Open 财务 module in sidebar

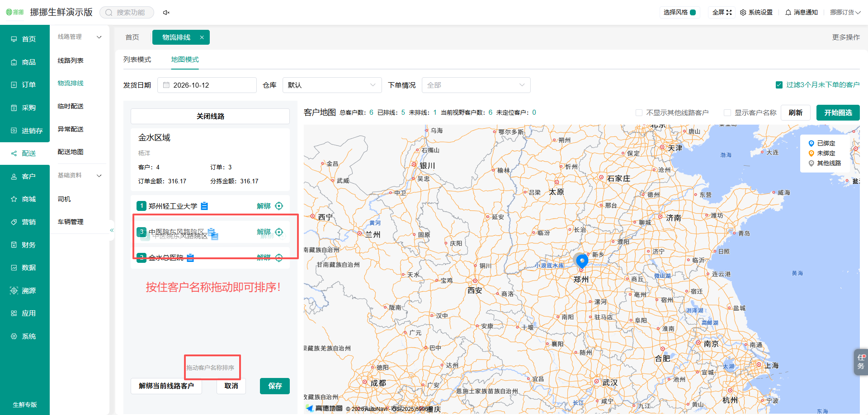(x=25, y=245)
